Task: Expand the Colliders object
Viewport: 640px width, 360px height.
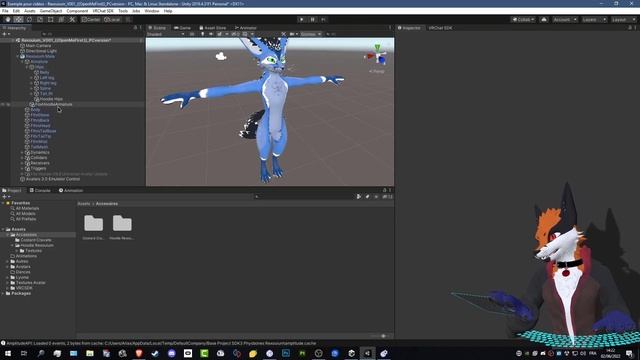Action: 22,158
